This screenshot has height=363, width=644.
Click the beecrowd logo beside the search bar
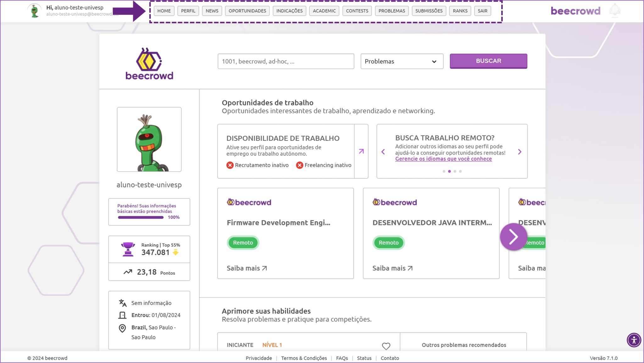point(149,64)
